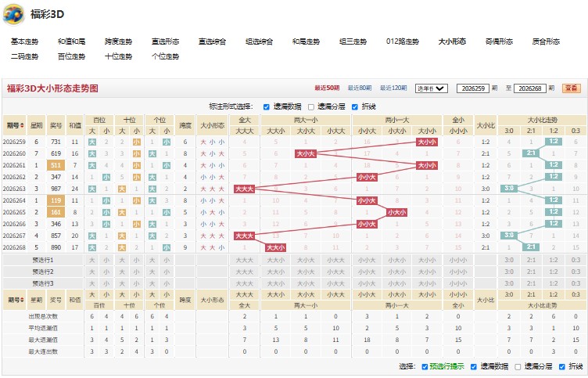Click 十位 大 marker in row 2026265
Image resolution: width=588 pixels, height=378 pixels.
(122, 212)
